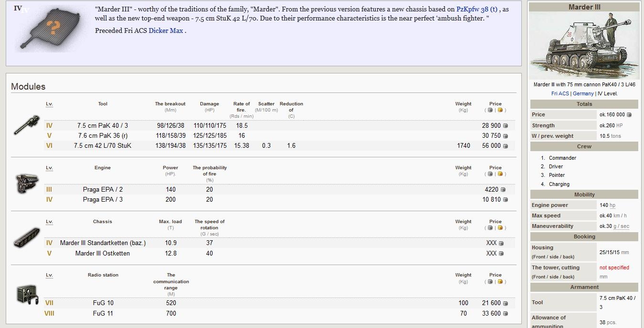Click credits icon beside the 56 000 price
This screenshot has width=644, height=328.
(x=505, y=146)
